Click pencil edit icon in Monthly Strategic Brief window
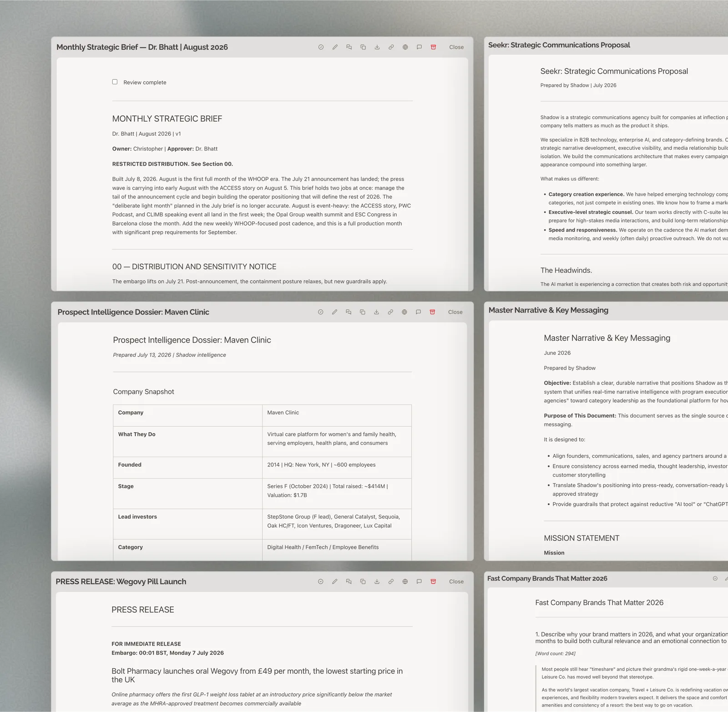728x712 pixels. (335, 47)
